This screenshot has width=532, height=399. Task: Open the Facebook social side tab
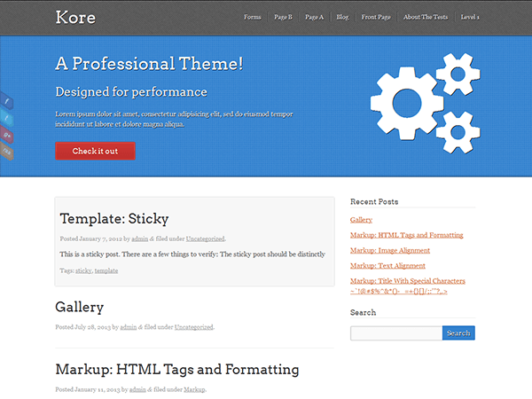6,101
